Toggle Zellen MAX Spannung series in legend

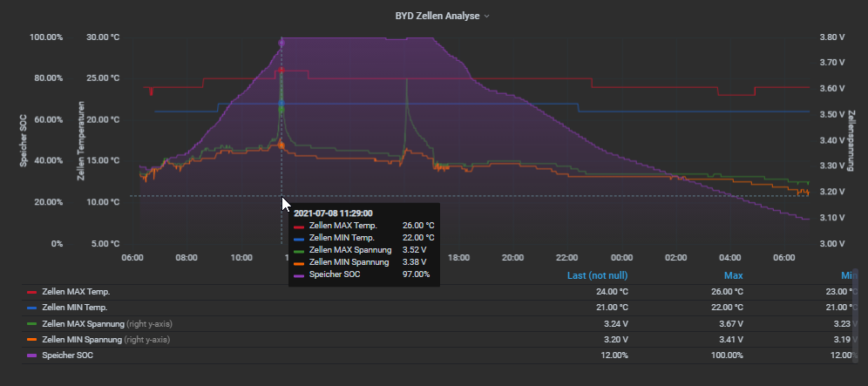coord(83,323)
